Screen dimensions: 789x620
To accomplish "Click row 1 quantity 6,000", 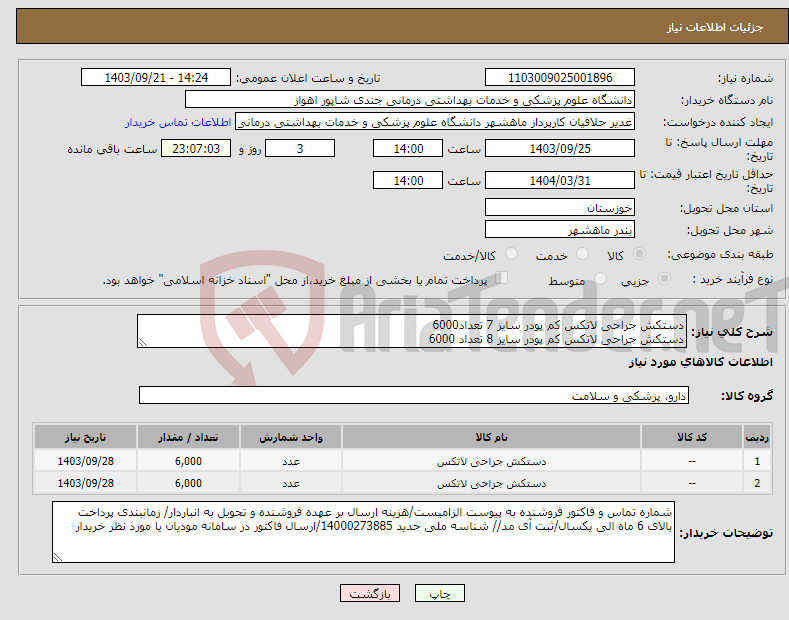I will (188, 461).
